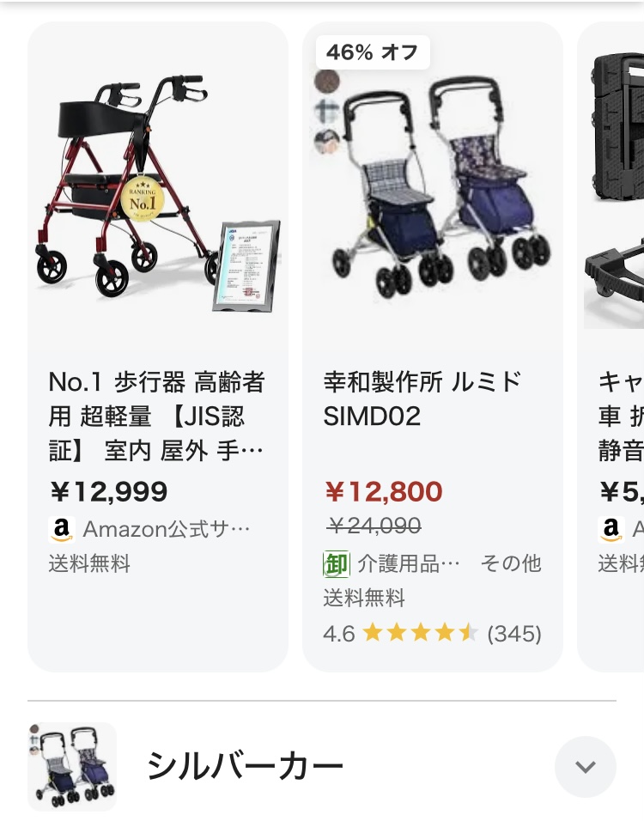
Task: Expand the シルバーカー section chevron
Action: [x=586, y=767]
